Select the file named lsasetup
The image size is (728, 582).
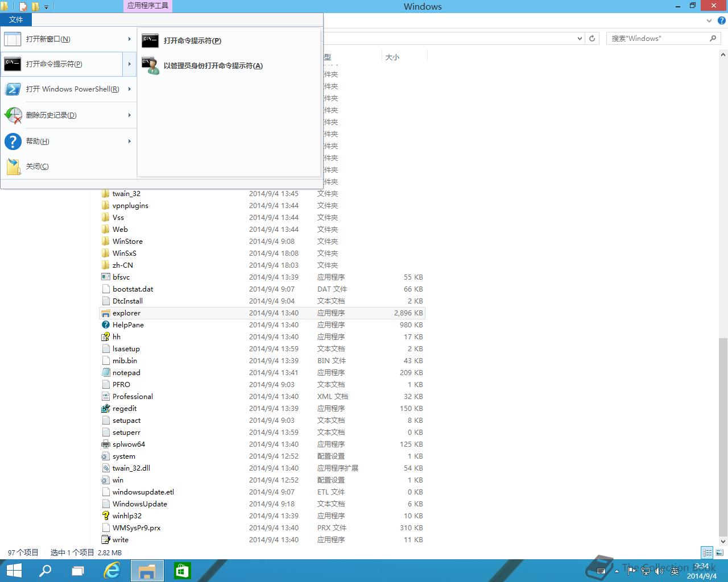click(x=126, y=349)
